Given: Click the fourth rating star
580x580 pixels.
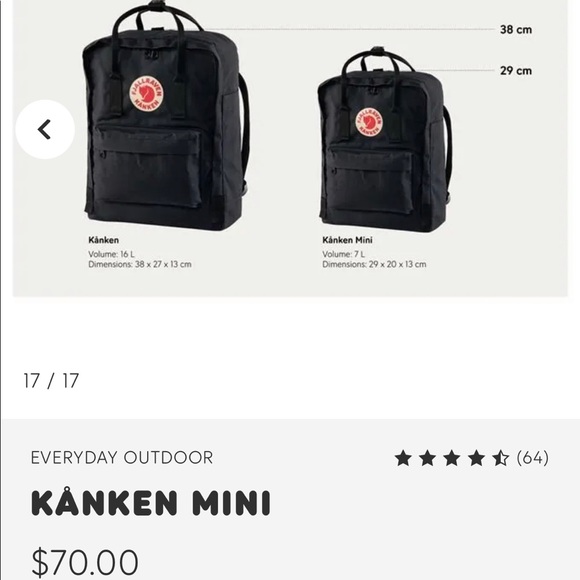Looking at the screenshot, I should [476, 458].
